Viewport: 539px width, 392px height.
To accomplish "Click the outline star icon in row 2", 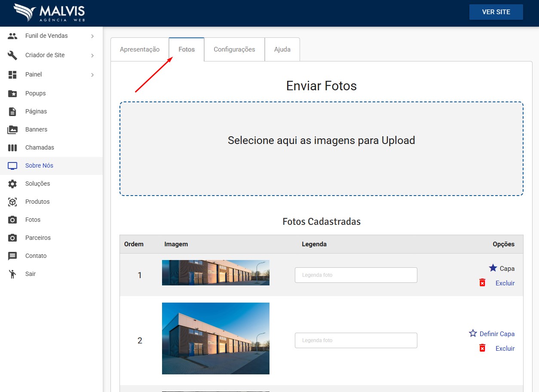I will [x=473, y=334].
